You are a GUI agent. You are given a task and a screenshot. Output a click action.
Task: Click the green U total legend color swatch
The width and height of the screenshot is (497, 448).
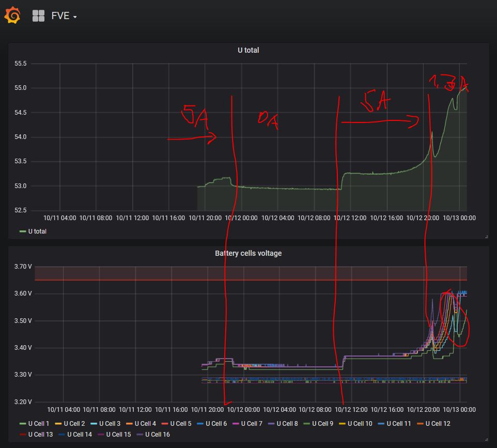click(23, 231)
